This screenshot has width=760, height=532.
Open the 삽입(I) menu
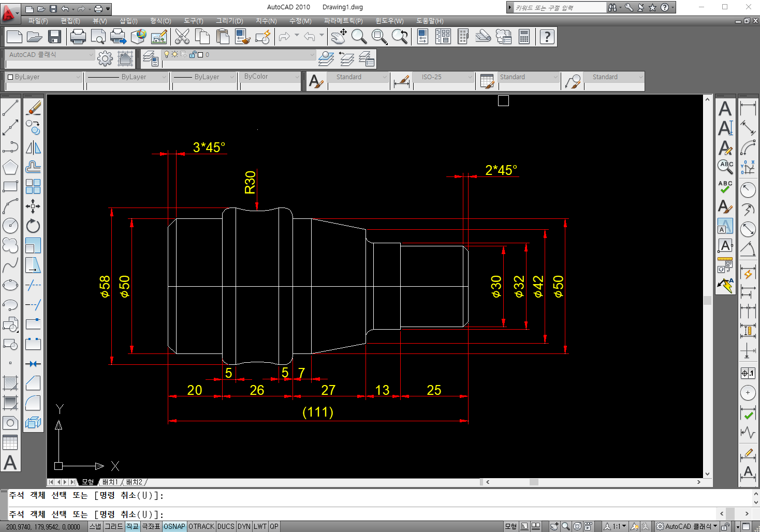[128, 21]
